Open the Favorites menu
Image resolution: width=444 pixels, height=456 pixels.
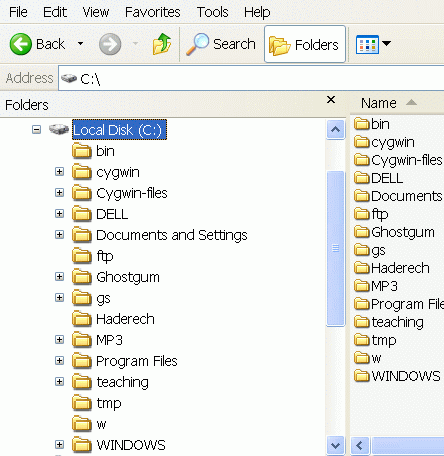click(152, 12)
